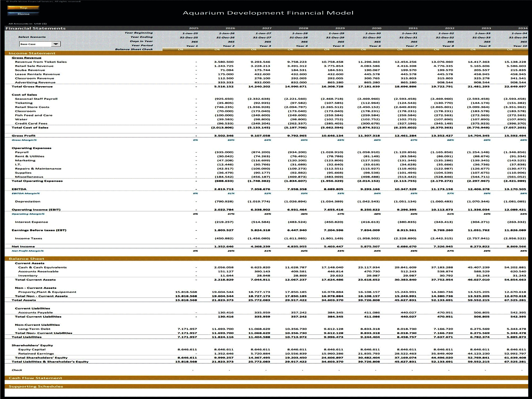The height and width of the screenshot is (399, 532).
Task: Select the Gross Profit row label
Action: [24, 136]
